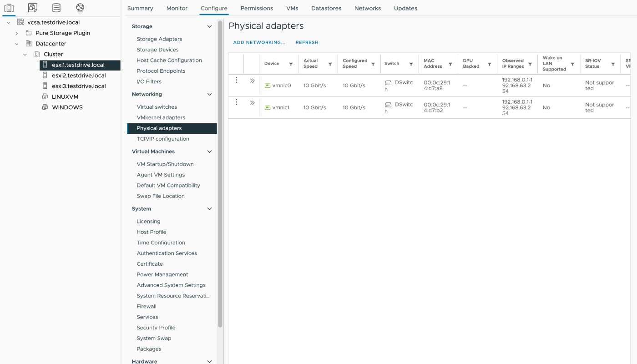Open the Datastores tab
This screenshot has width=637, height=364.
(x=326, y=8)
